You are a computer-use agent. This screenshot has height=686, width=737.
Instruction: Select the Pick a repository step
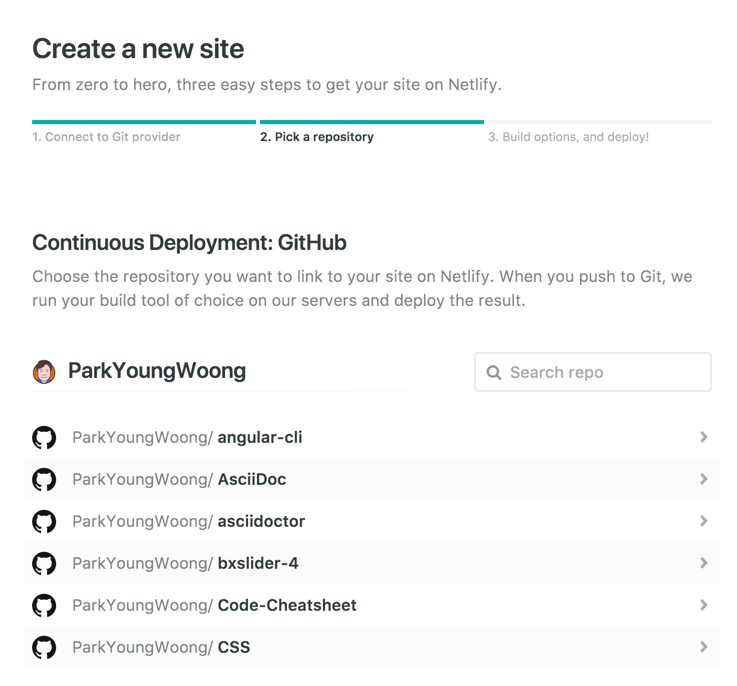click(317, 137)
